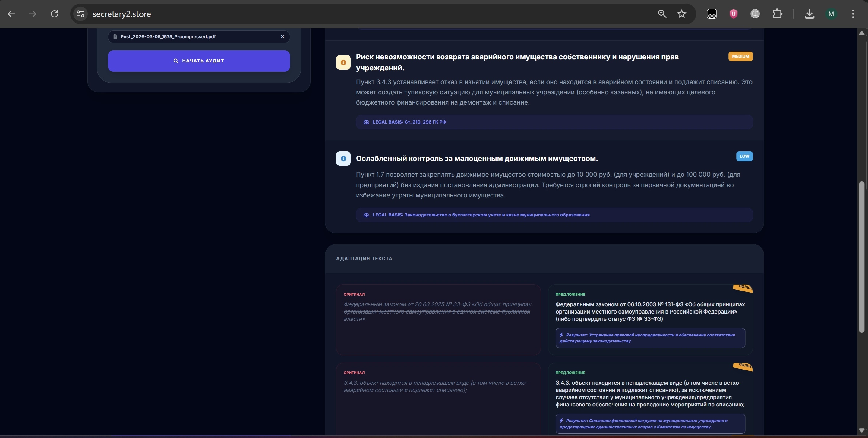Click the LOW severity badge

tap(744, 156)
